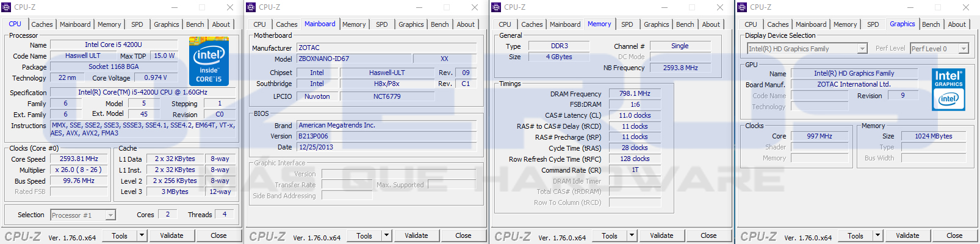Open the About tab in the CPU window
Viewport: 980px width, 244px height.
click(221, 24)
